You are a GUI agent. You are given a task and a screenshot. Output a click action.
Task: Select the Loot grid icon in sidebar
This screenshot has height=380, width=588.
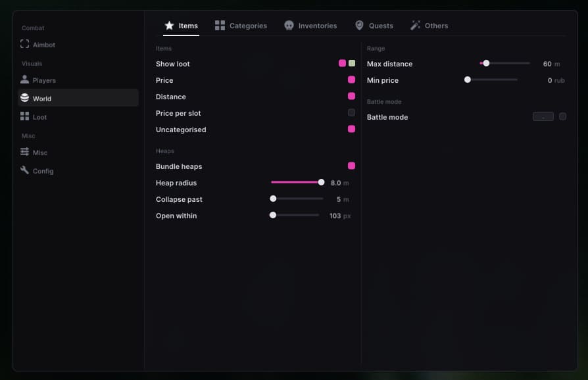coord(25,116)
